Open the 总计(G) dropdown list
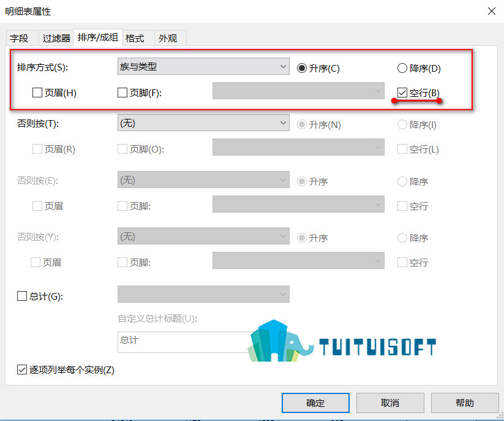Image resolution: width=504 pixels, height=421 pixels. coord(203,294)
